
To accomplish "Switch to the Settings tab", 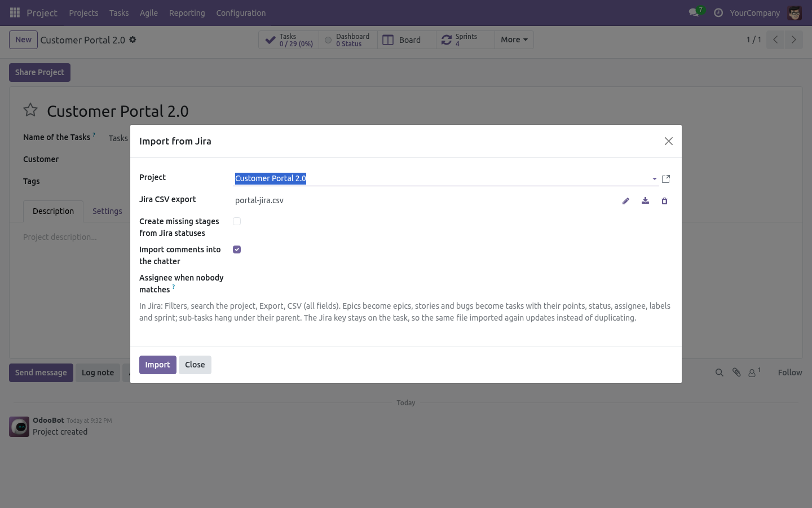I will click(107, 211).
